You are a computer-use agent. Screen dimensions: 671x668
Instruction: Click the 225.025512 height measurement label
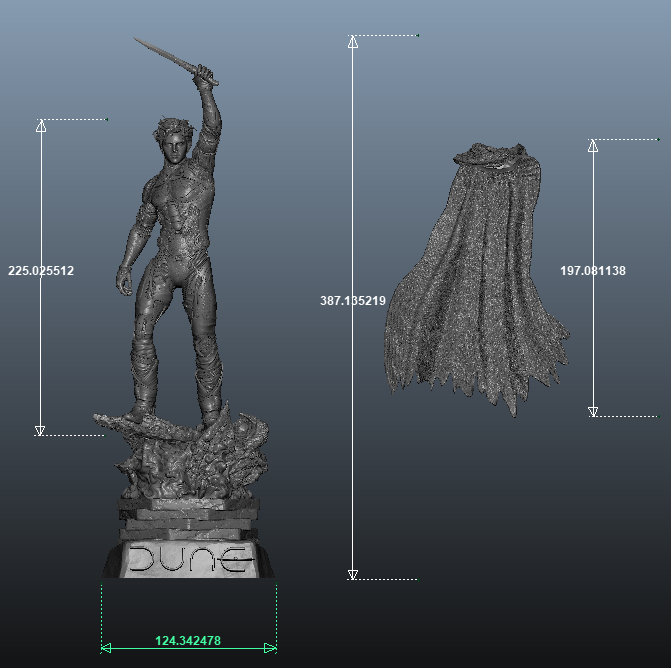(x=41, y=270)
